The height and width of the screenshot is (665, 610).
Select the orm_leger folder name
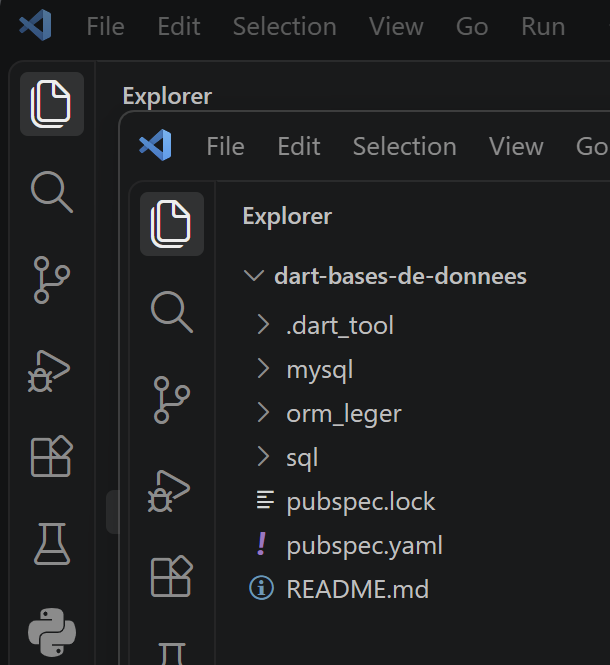coord(344,414)
